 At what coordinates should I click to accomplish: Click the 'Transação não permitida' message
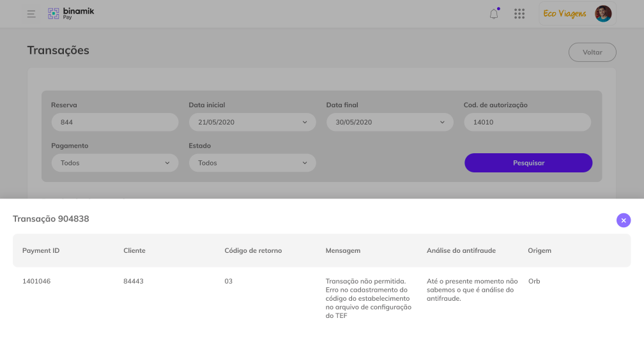tap(369, 298)
